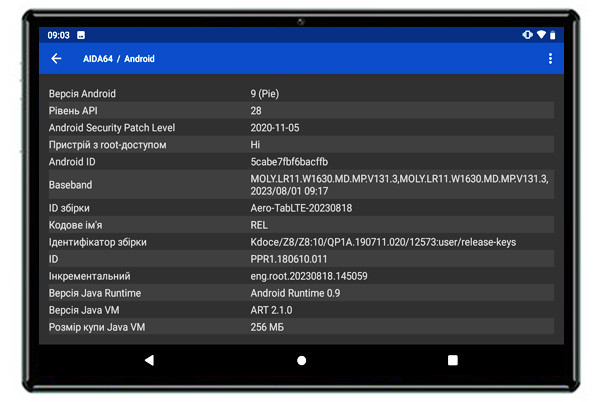Tap the vibrate mode status icon
600x402 pixels.
(x=527, y=35)
